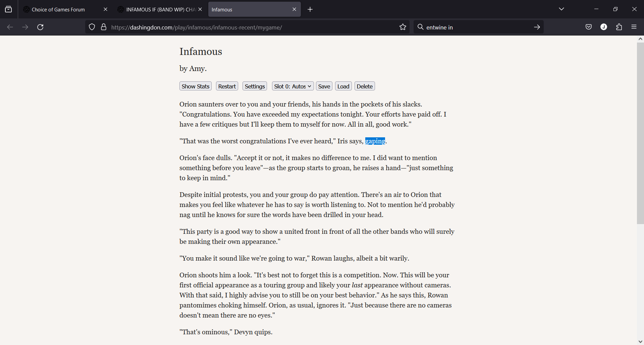Close the Choice of Games Forum tab
Screen dimensions: 644x345
click(x=105, y=9)
